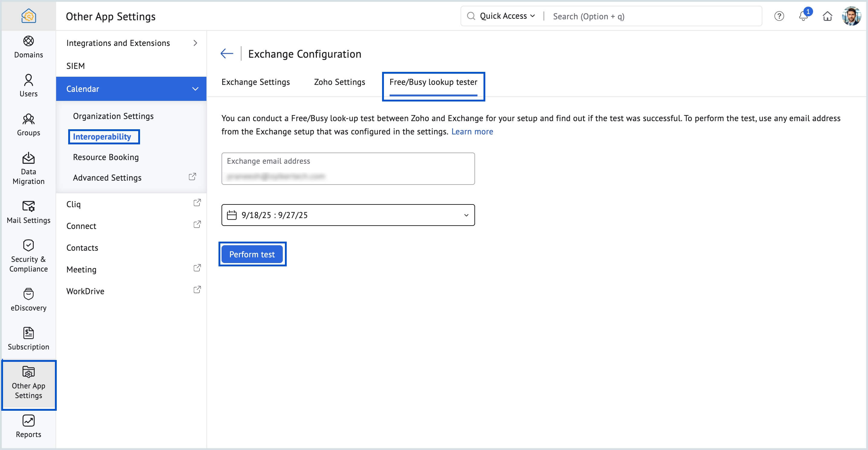The image size is (868, 450).
Task: Expand the Quick Access dropdown
Action: click(507, 16)
